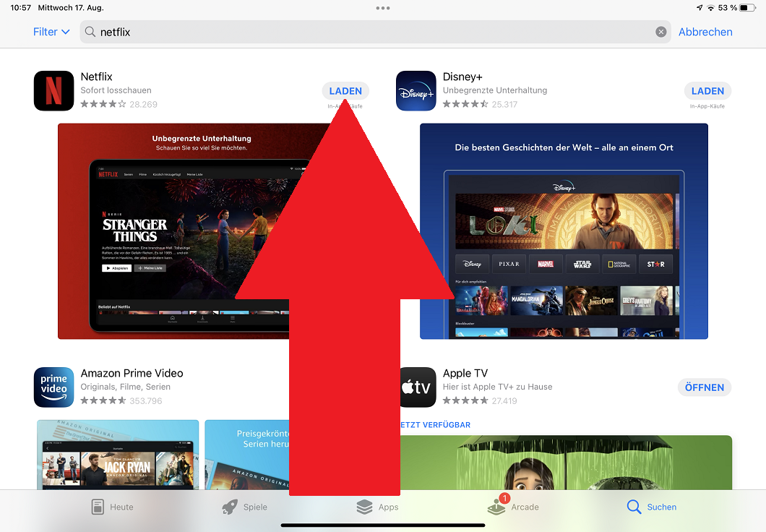Switch to the Apps tab
This screenshot has width=766, height=532.
(x=378, y=507)
